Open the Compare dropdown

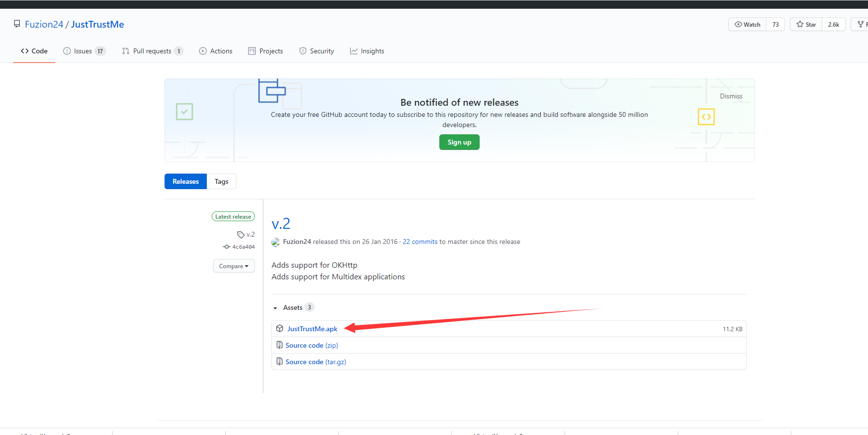coord(234,266)
